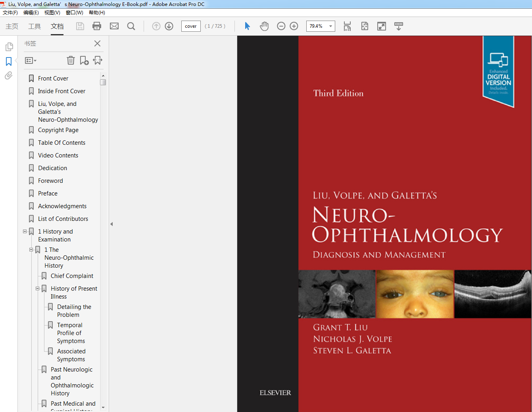Collapse 'History of Present Illness' bookmark
532x412 pixels.
37,289
